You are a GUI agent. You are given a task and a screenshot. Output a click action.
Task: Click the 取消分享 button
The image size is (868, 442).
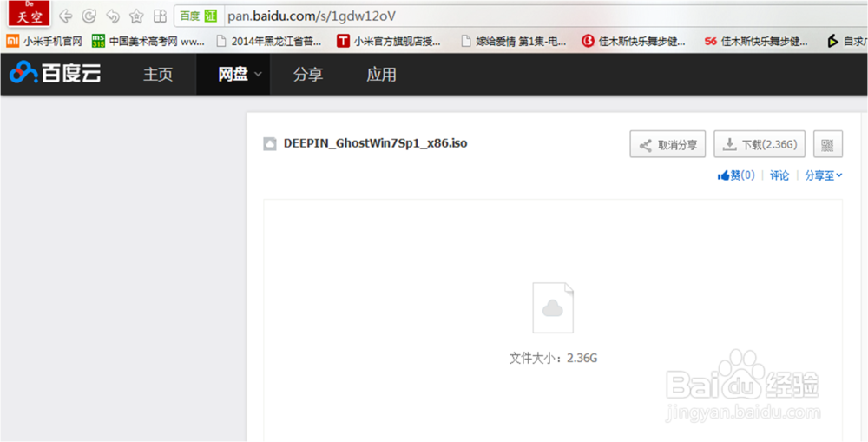(667, 144)
